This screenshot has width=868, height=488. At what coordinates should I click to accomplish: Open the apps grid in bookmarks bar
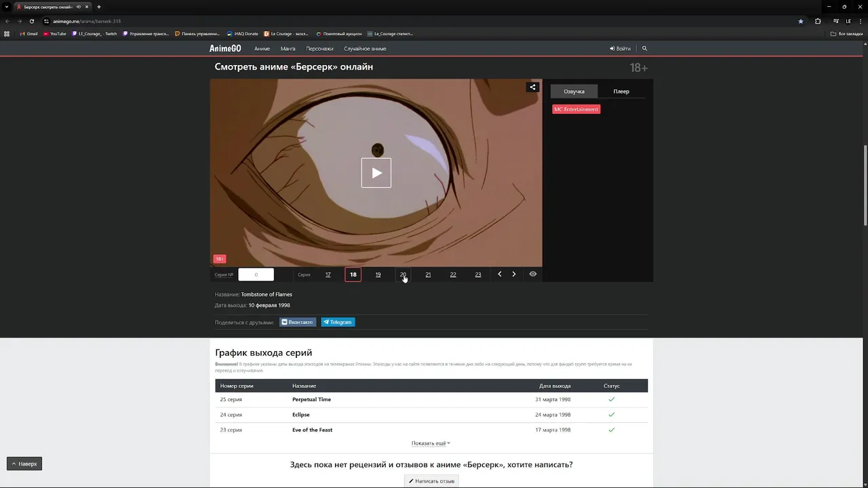point(7,33)
